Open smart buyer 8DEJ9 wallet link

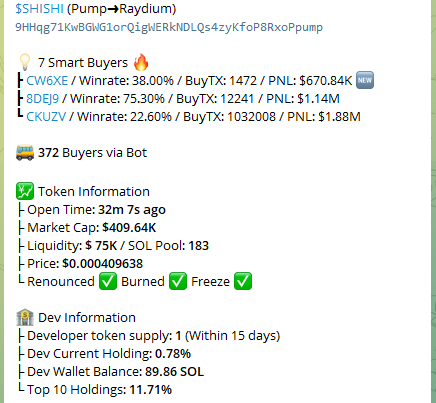[43, 99]
